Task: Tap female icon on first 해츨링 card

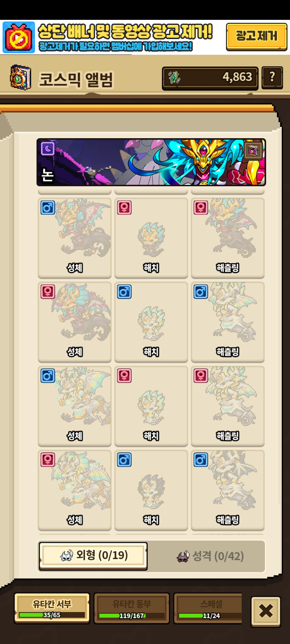Action: 201,207
